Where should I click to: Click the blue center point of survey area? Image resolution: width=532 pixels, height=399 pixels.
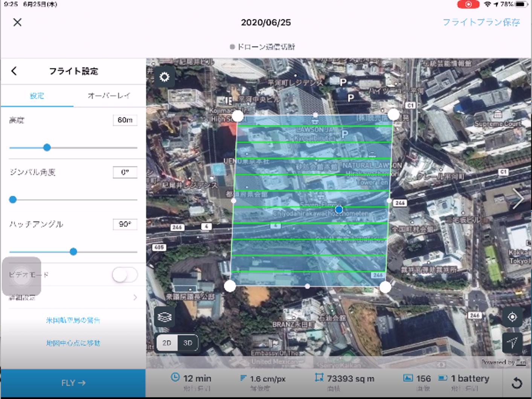coord(339,210)
